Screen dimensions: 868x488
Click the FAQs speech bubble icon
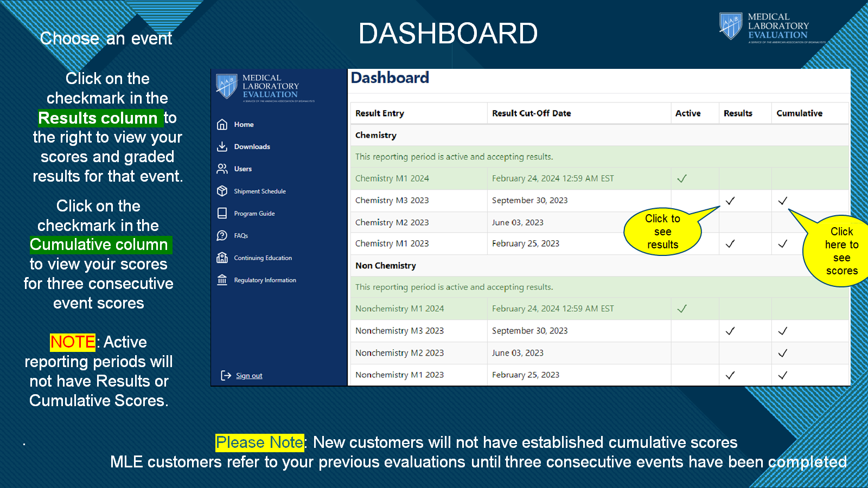pos(222,236)
